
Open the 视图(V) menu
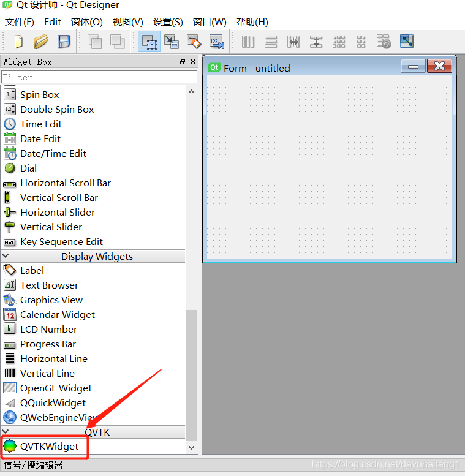click(128, 22)
